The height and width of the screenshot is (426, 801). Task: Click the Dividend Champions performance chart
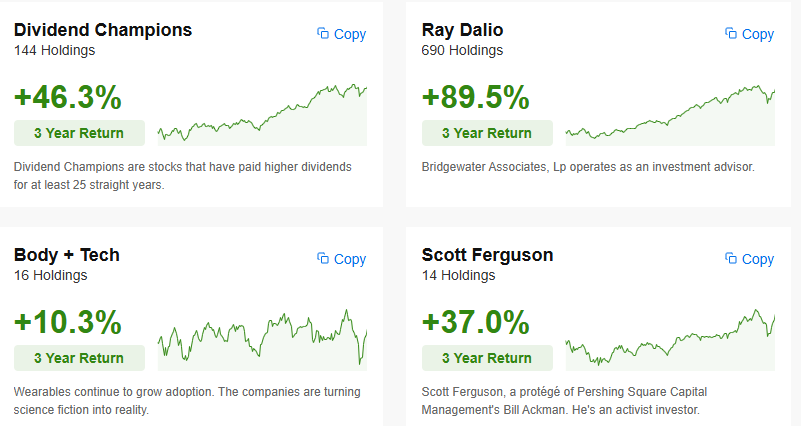click(x=262, y=115)
